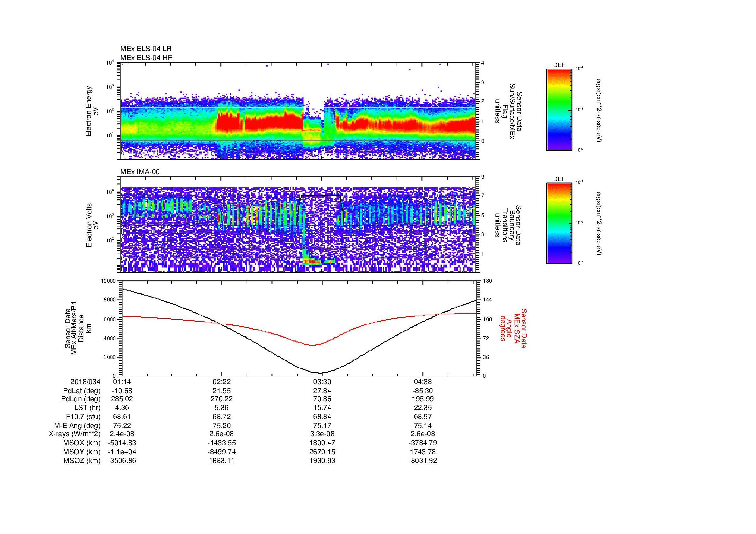Click the PdLat value -85.30

click(422, 391)
